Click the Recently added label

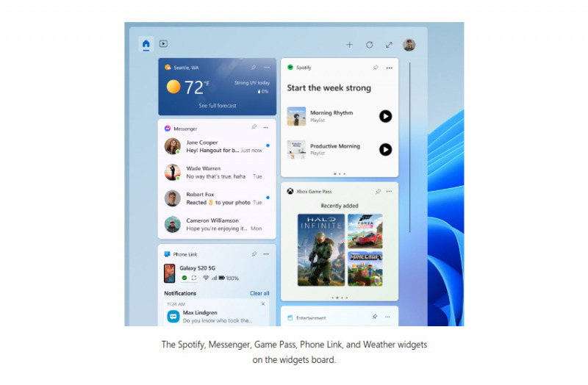[x=340, y=206]
